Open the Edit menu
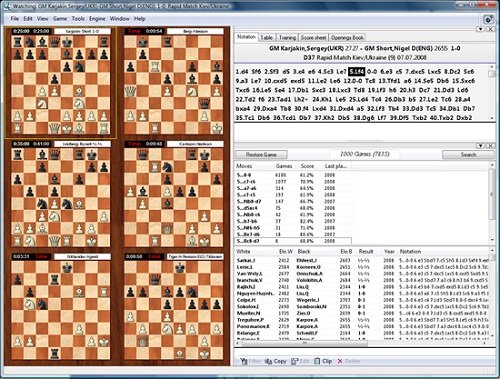 (x=28, y=19)
